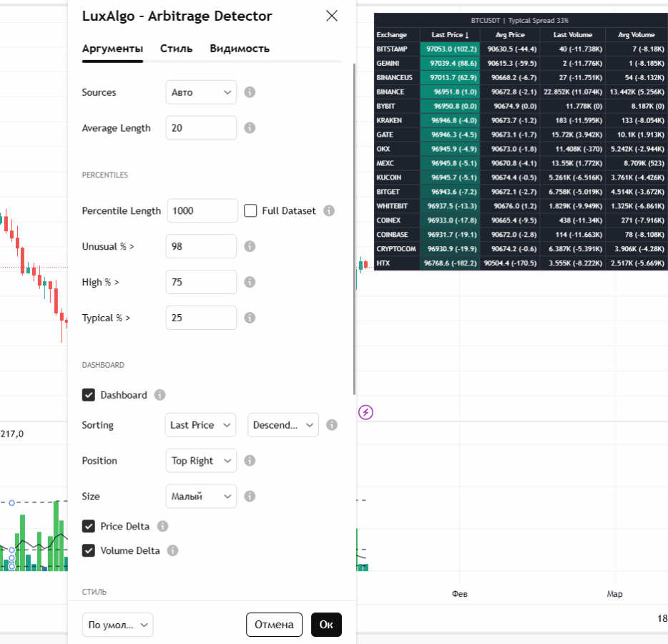The image size is (668, 644).
Task: Click the HTX exchange row label
Action: [383, 263]
